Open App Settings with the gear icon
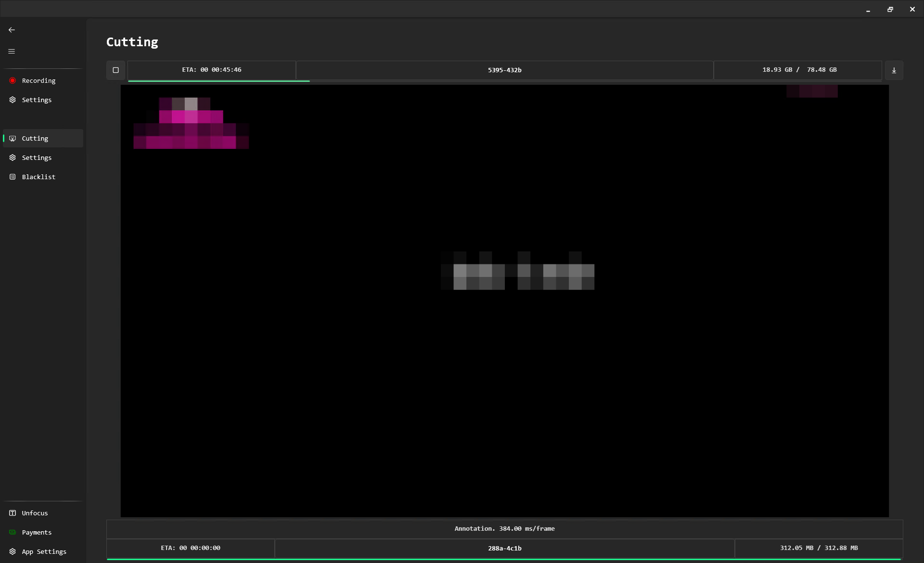924x563 pixels. click(x=13, y=551)
